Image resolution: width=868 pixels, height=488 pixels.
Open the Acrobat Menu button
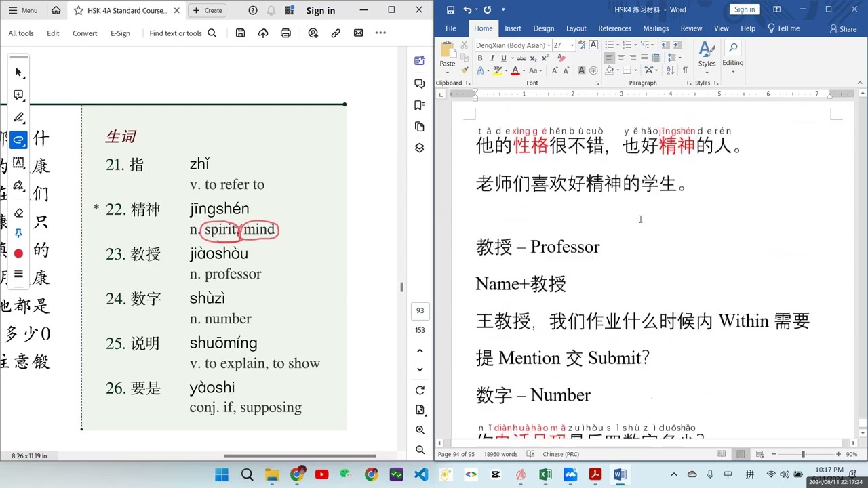coord(23,10)
